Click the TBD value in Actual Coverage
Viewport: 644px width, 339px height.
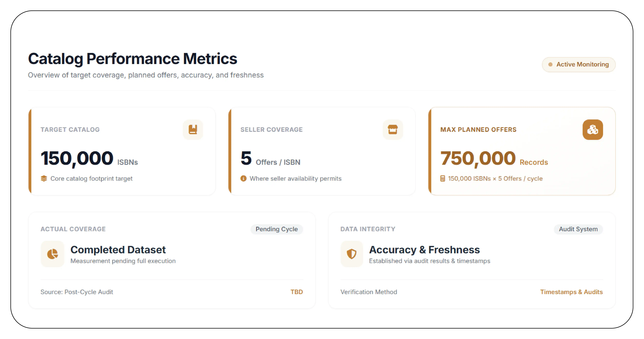point(296,292)
